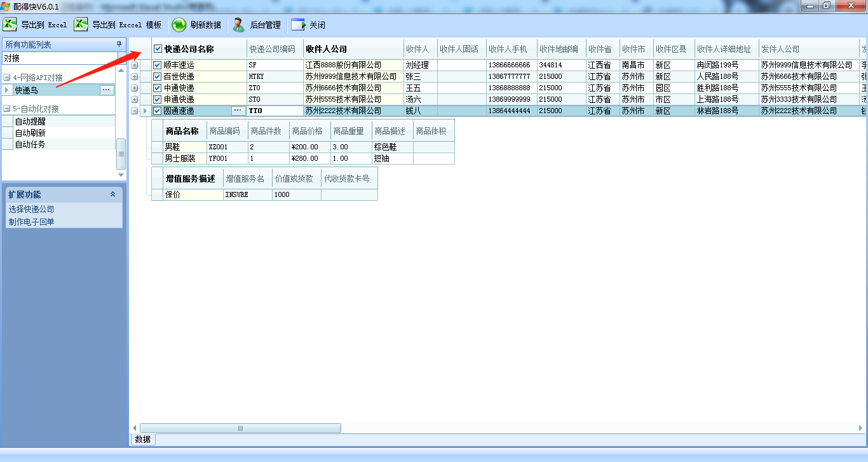Screen dimensions: 868x462
Task: Select the 保价 service description cell
Action: (193, 194)
